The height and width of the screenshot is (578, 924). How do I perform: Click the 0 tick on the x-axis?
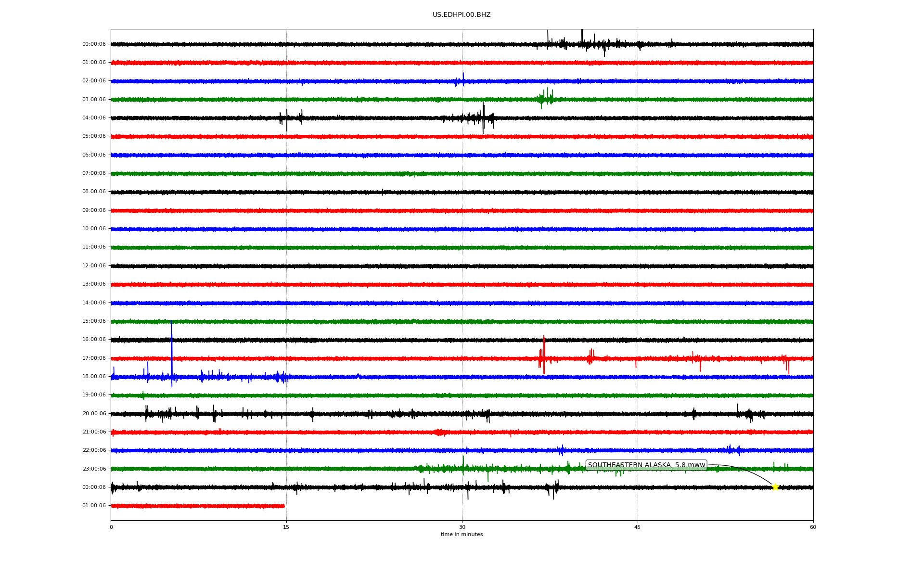(111, 527)
